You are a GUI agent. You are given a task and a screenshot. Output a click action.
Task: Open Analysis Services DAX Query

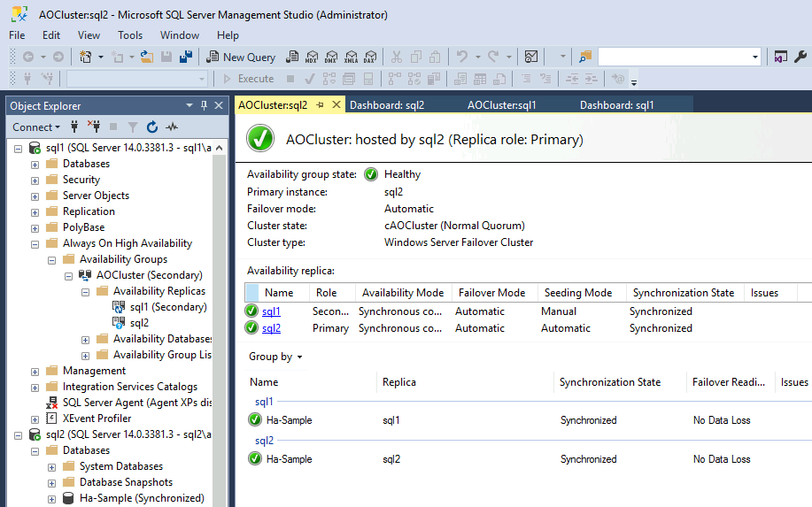tap(370, 57)
